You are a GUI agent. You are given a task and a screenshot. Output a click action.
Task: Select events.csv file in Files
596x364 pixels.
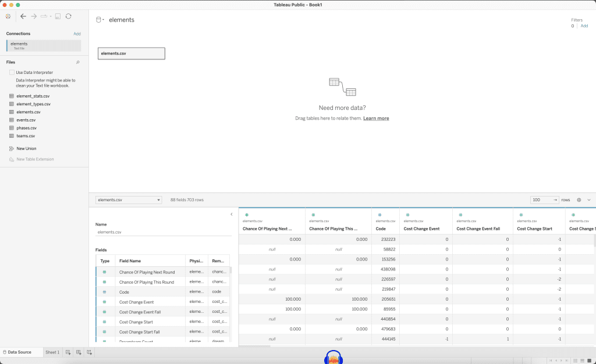pyautogui.click(x=26, y=120)
